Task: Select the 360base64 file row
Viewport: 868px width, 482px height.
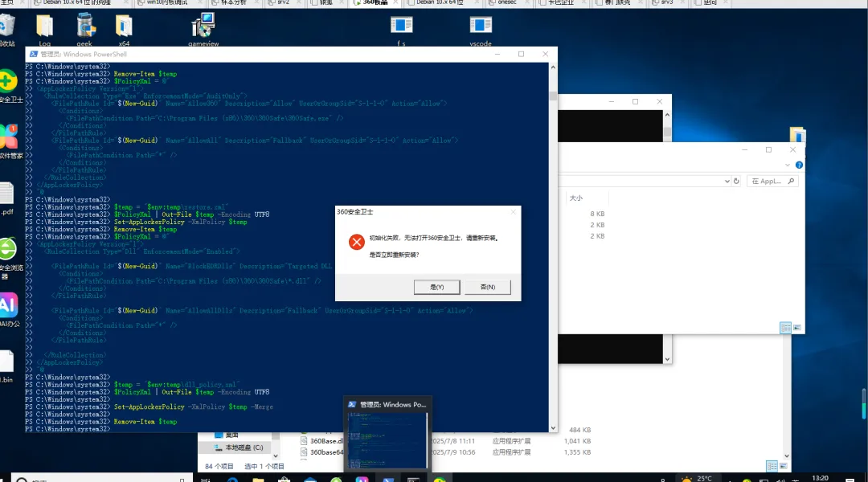Action: tap(322, 452)
